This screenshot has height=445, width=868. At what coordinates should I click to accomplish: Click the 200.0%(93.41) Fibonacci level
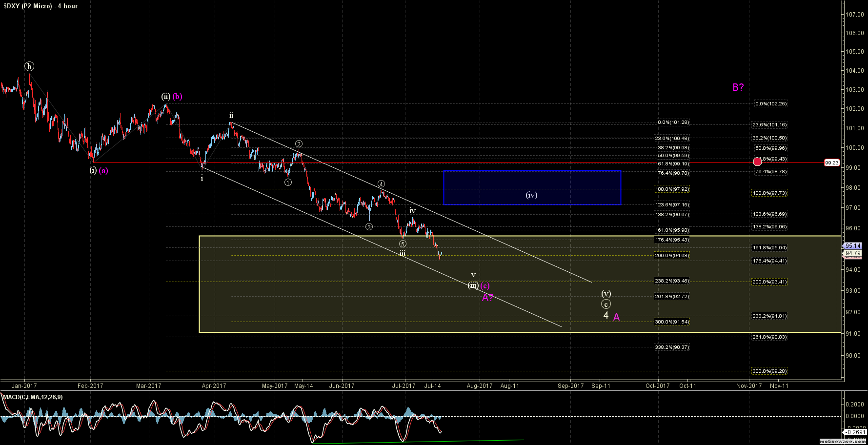[x=769, y=282]
